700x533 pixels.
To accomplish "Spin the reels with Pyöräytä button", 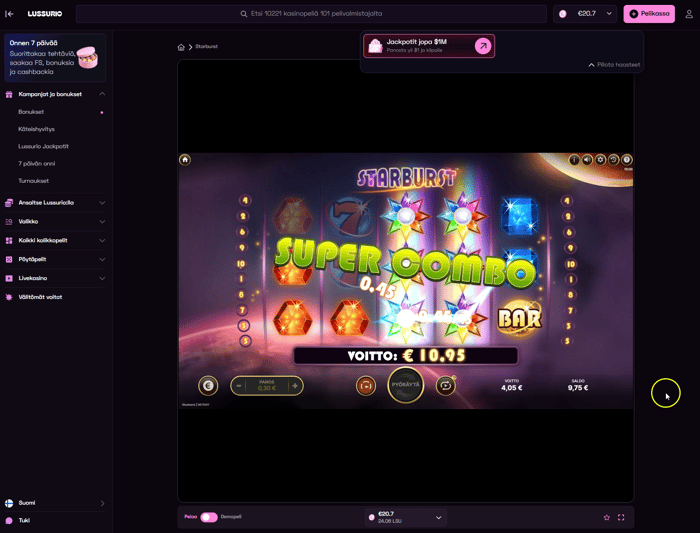I will pyautogui.click(x=405, y=385).
